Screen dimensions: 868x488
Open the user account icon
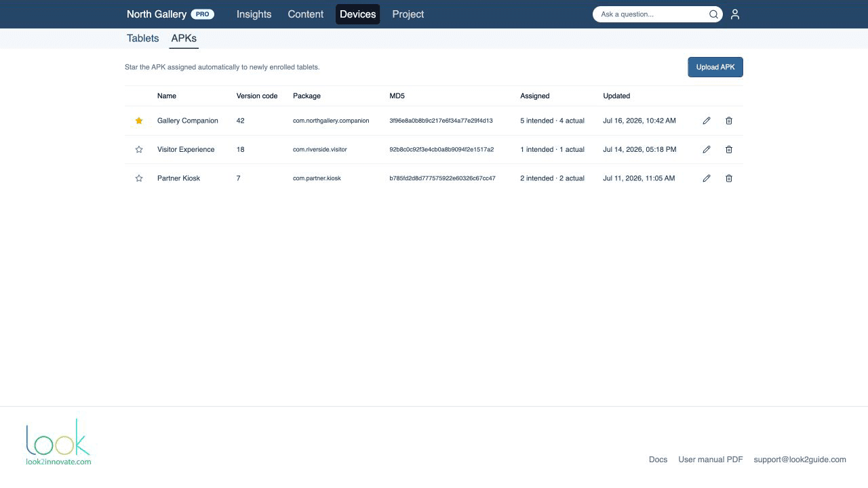735,14
